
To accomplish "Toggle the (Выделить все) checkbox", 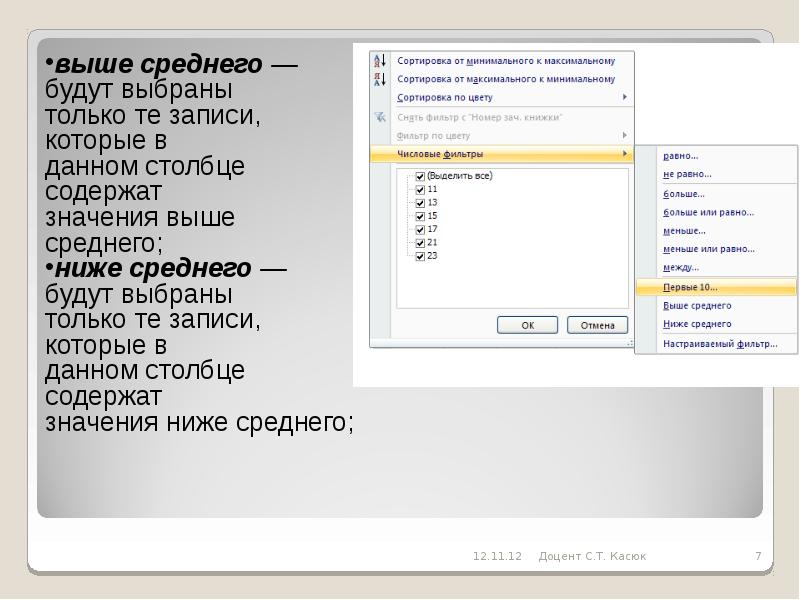I will (x=420, y=176).
